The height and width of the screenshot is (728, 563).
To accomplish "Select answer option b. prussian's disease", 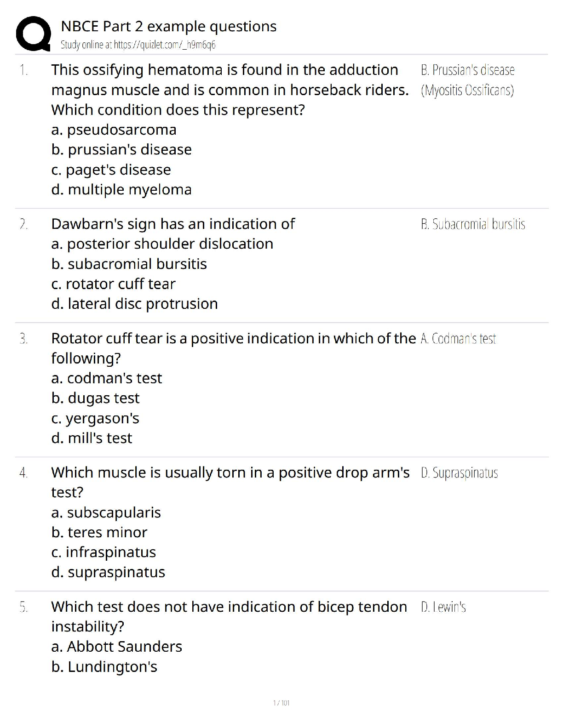I will tap(121, 149).
